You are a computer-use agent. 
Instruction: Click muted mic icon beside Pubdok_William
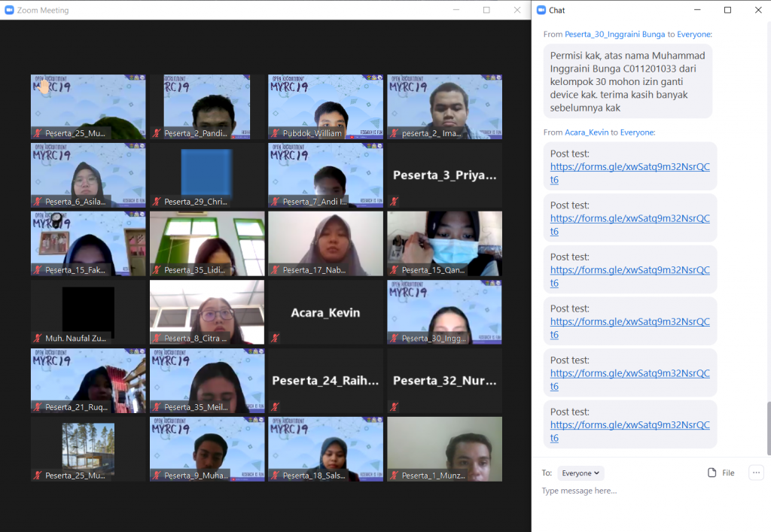(276, 133)
